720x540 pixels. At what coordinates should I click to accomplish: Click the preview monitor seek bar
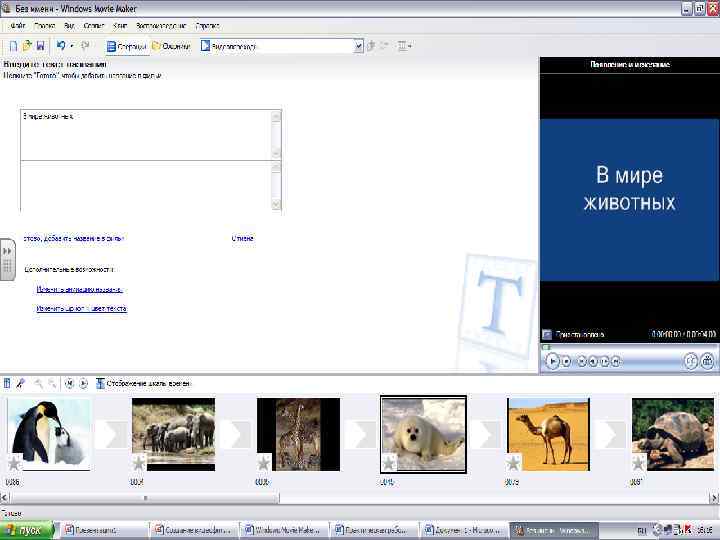click(629, 347)
